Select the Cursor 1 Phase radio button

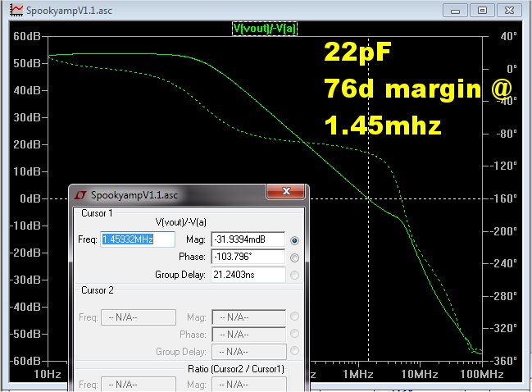click(294, 258)
